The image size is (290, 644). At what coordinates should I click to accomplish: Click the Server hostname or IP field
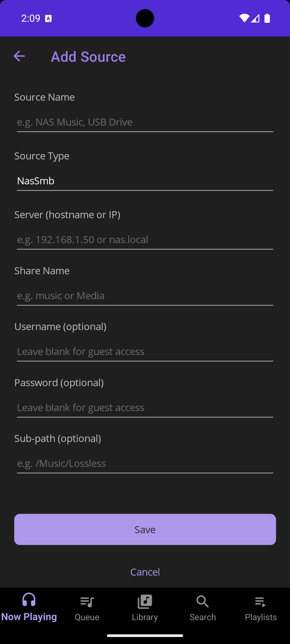point(145,240)
